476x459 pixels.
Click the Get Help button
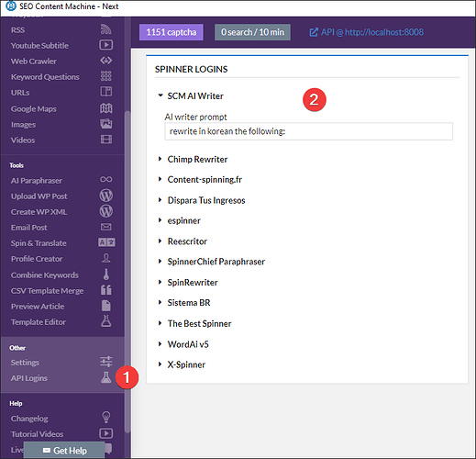(64, 451)
